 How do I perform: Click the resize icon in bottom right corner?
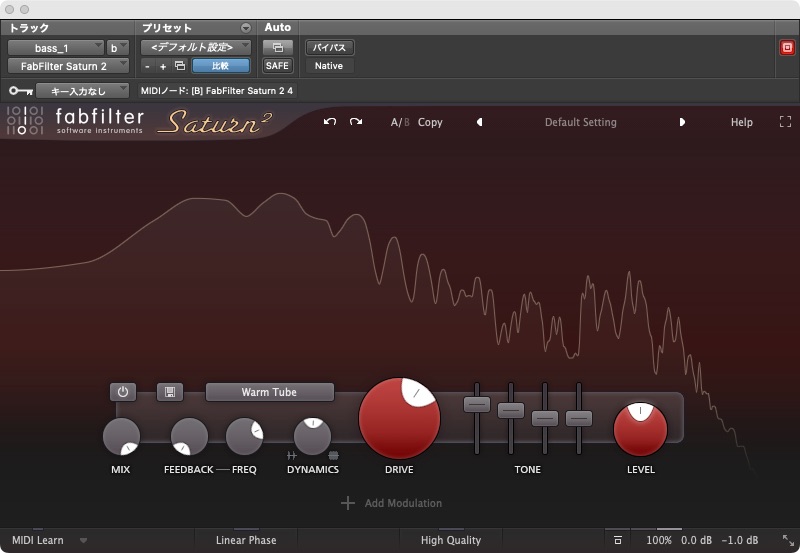tap(787, 541)
